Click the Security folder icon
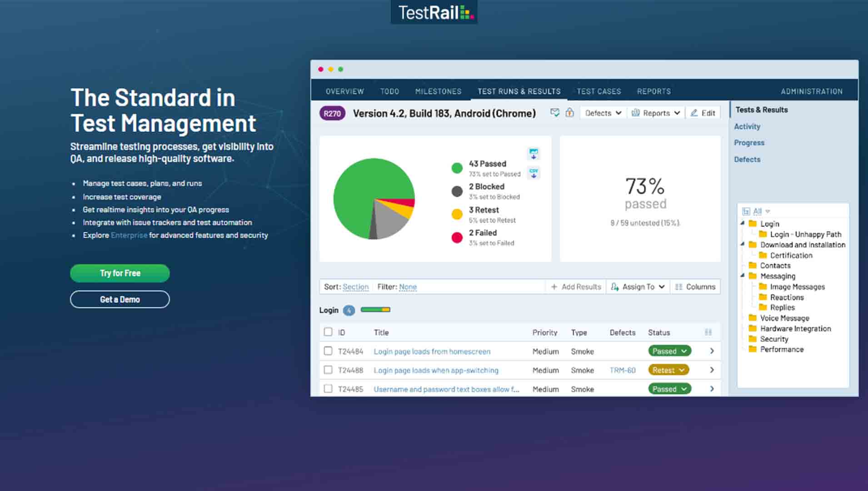This screenshot has height=491, width=868. 753,339
